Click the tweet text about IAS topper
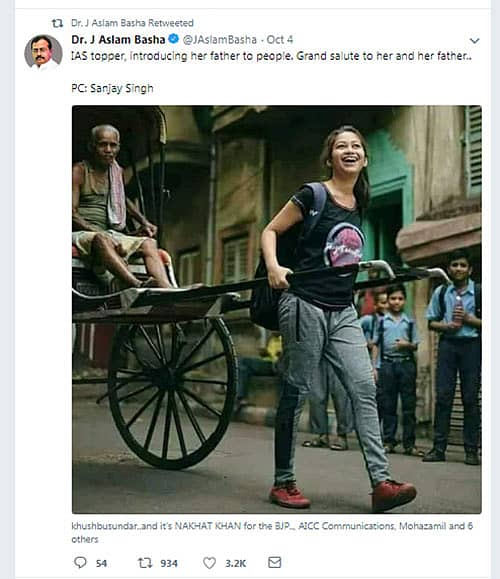 coord(271,56)
